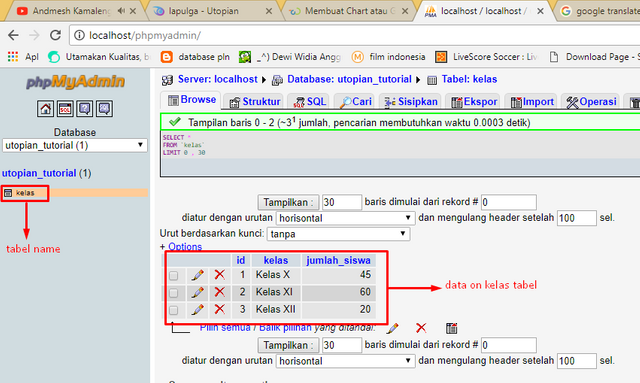Image resolution: width=640 pixels, height=383 pixels.
Task: Sort by the jumlah_siswa column header
Action: point(338,260)
